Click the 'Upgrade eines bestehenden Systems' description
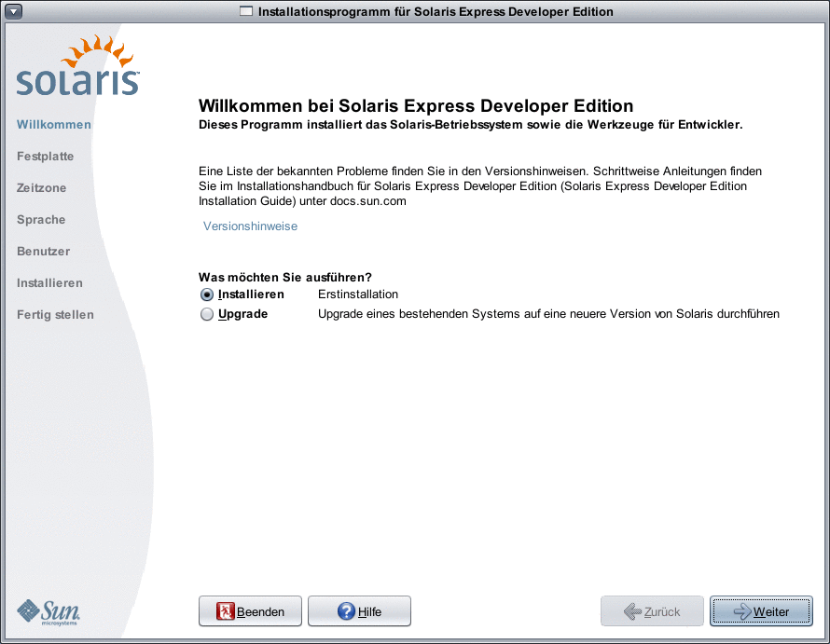 coord(548,314)
